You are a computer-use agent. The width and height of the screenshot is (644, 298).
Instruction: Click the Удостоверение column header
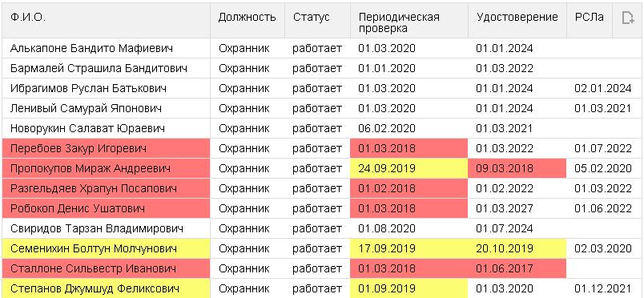[517, 21]
